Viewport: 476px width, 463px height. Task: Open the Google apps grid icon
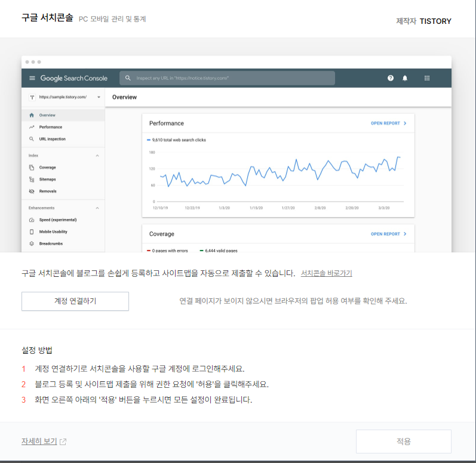point(427,78)
